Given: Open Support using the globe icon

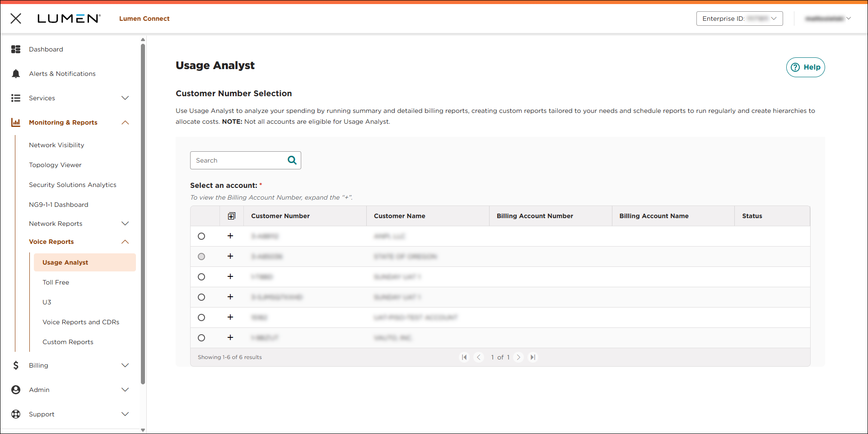Looking at the screenshot, I should coord(16,414).
